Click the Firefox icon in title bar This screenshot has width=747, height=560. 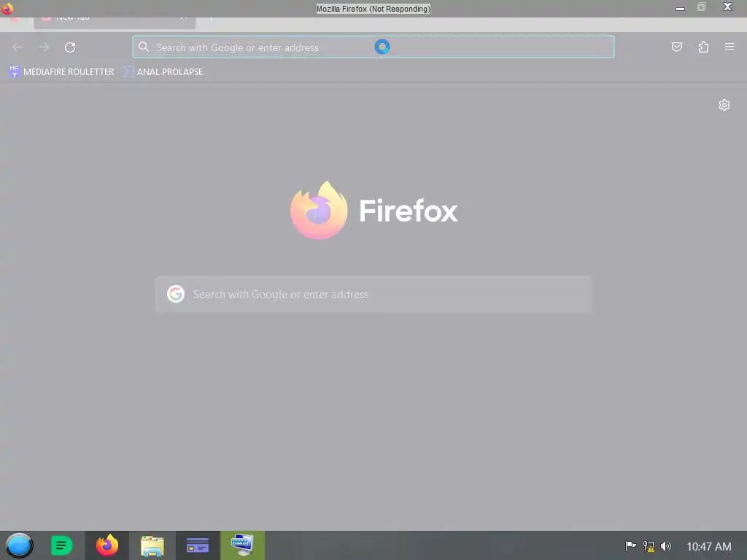[x=7, y=8]
